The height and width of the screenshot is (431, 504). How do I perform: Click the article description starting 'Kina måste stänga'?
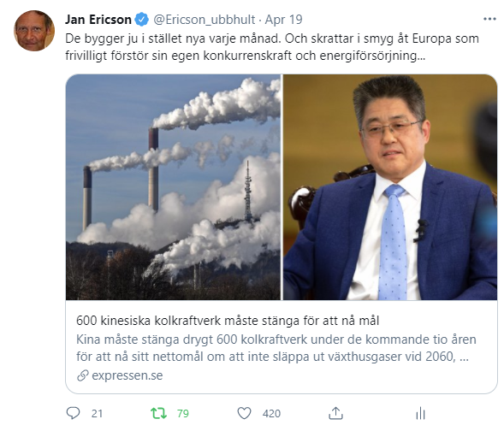click(x=276, y=348)
